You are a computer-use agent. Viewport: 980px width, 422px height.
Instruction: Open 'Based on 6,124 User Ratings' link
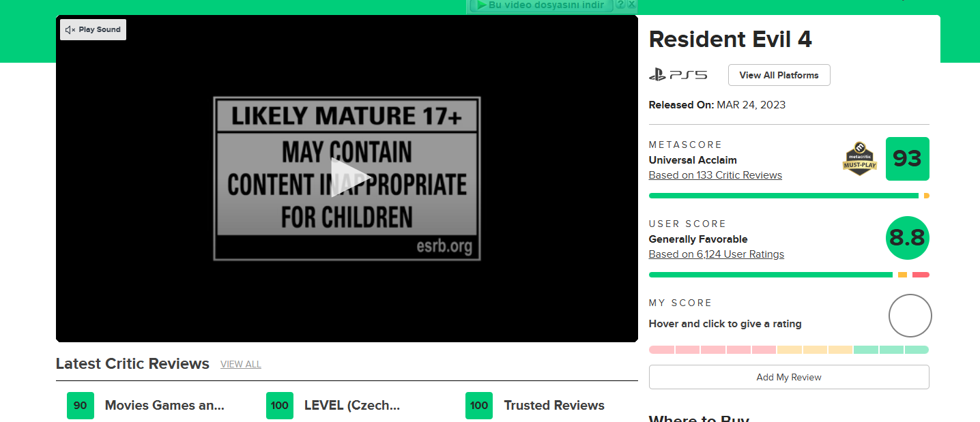(717, 254)
